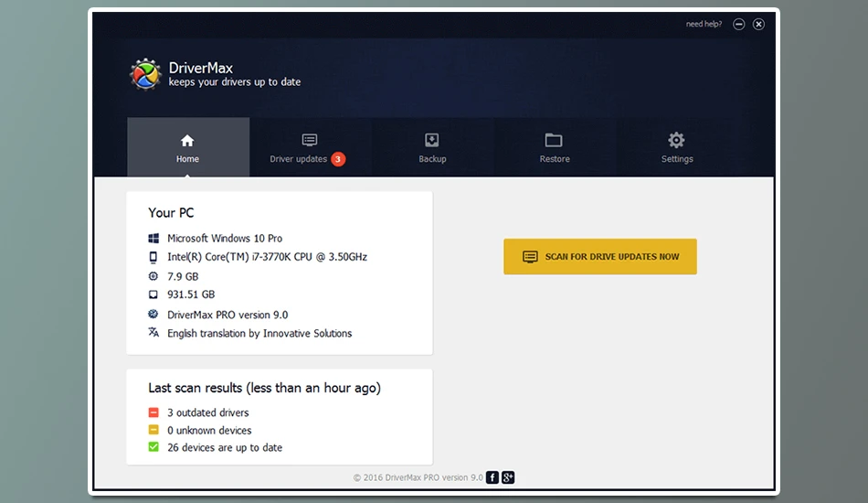Screen dimensions: 868x503
Task: Click the red outdated drivers icon
Action: [x=153, y=412]
